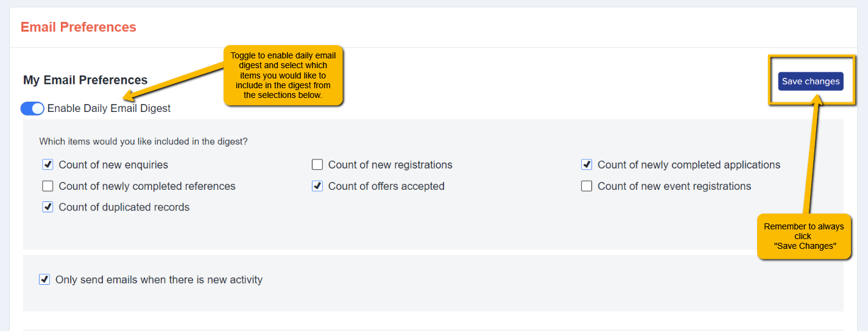Screen dimensions: 868x331
Task: Click the Remember to always click Save callout
Action: [803, 236]
